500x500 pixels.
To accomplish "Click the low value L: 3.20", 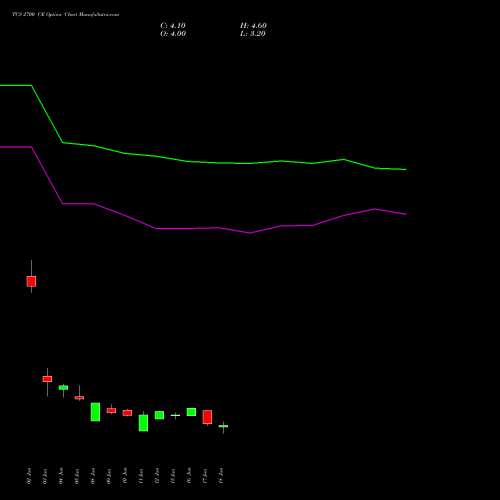I will tap(253, 34).
